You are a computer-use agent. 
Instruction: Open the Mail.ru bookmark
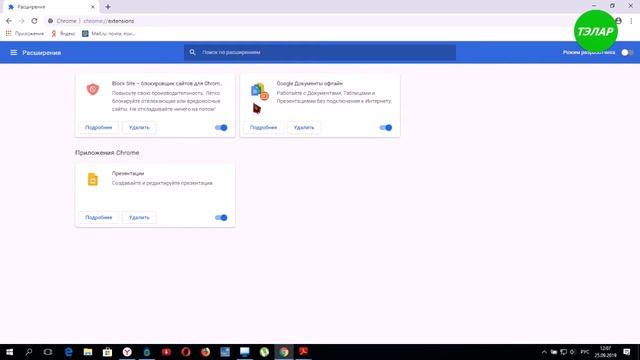coord(109,33)
